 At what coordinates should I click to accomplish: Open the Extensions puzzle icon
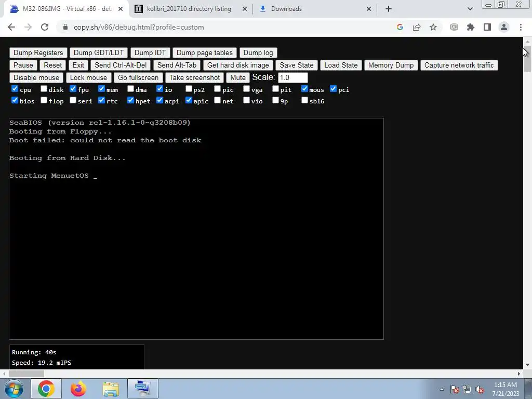[471, 27]
